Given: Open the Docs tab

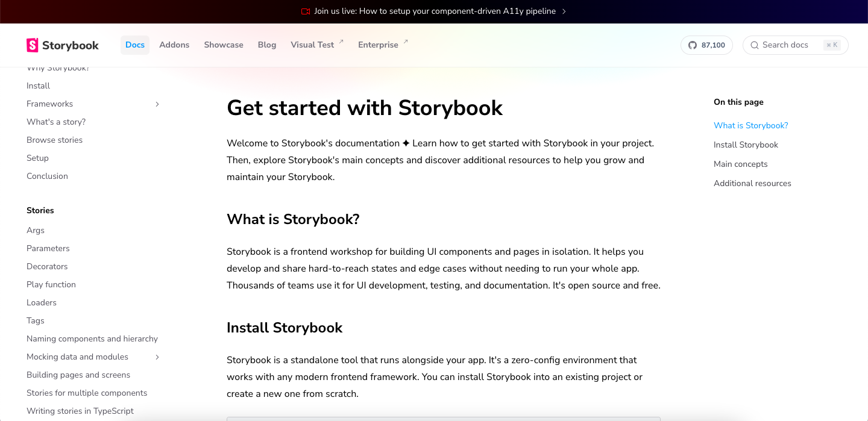Looking at the screenshot, I should 135,45.
